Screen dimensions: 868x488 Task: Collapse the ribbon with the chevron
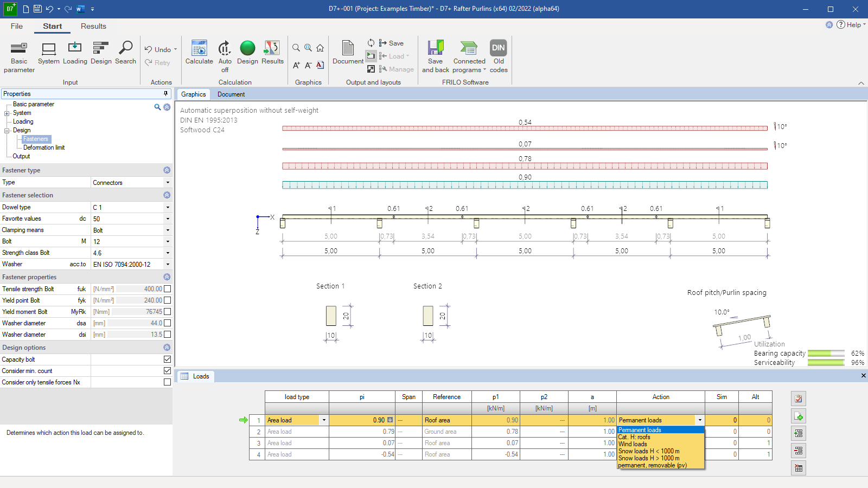coord(861,83)
